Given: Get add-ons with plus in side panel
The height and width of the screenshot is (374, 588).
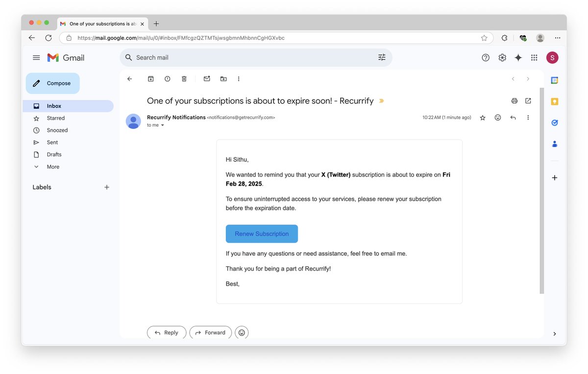Looking at the screenshot, I should coord(555,177).
